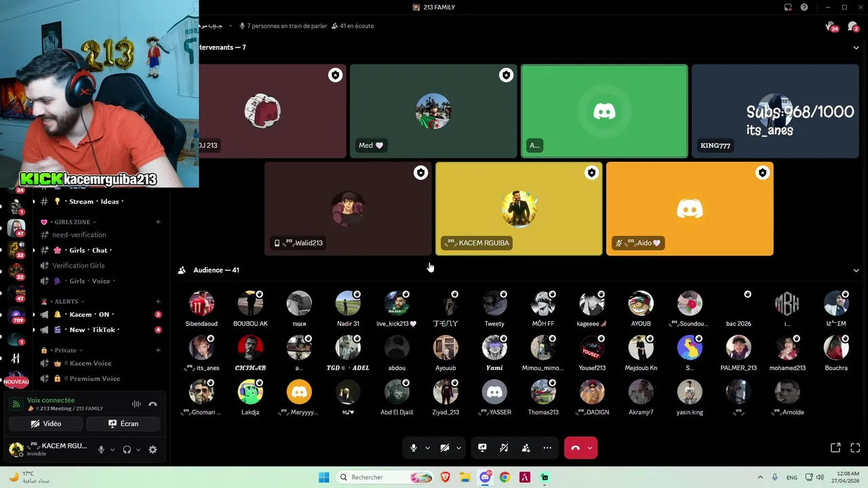Open the arrow beside the red hang-up button
This screenshot has height=488, width=868.
(x=590, y=448)
